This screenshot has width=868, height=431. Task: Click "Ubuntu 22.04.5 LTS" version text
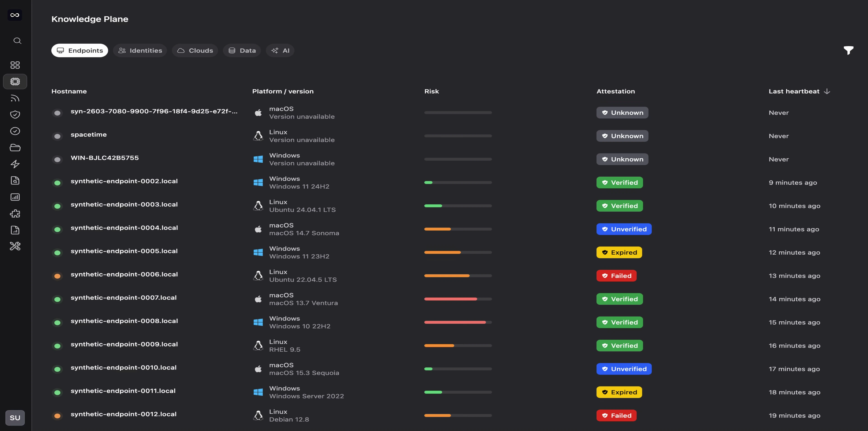(303, 280)
